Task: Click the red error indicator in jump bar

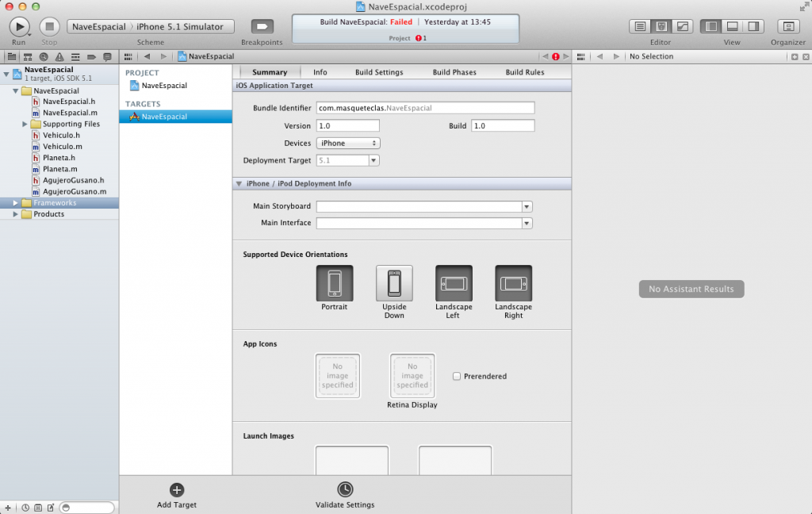Action: (556, 56)
